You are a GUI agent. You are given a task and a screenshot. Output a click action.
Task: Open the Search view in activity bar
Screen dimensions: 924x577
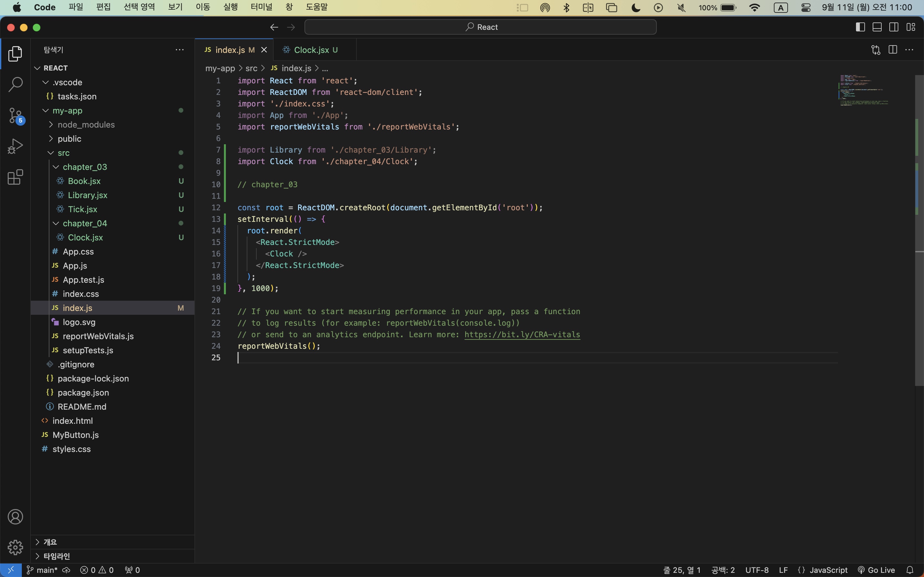(x=15, y=84)
